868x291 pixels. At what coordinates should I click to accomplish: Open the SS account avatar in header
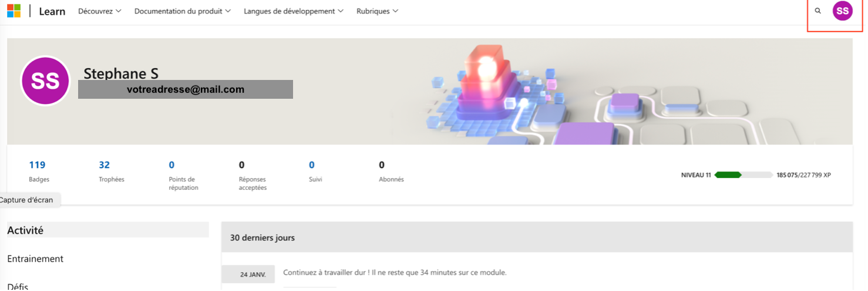[842, 11]
